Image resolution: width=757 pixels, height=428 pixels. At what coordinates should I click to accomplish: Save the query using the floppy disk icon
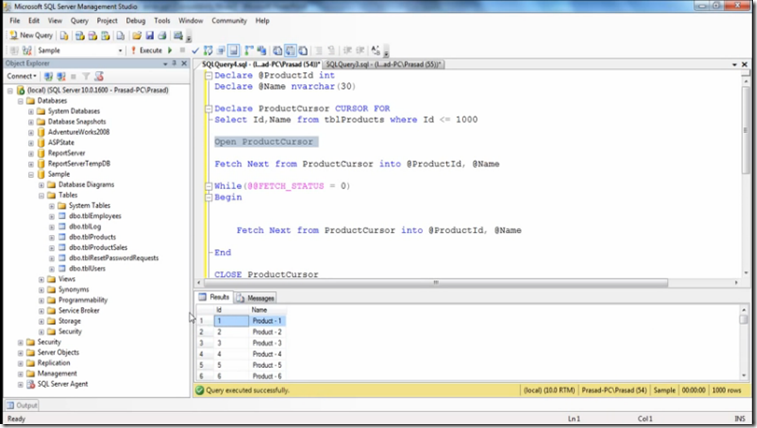tap(149, 35)
